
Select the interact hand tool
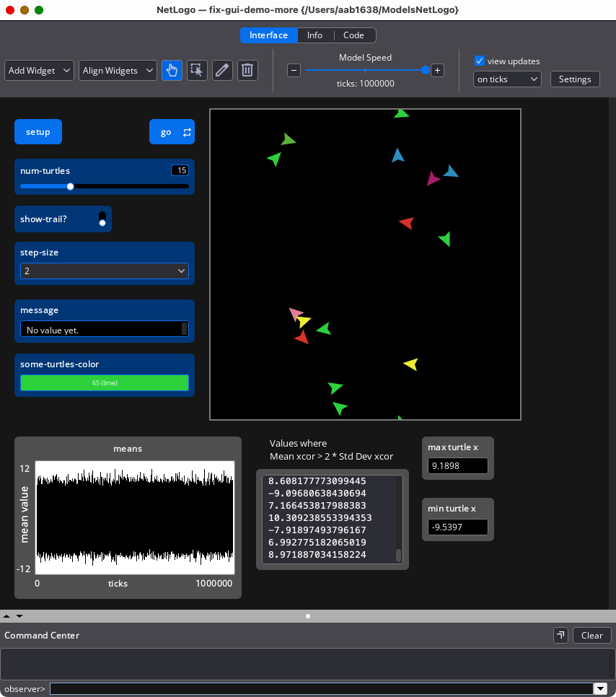coord(172,70)
